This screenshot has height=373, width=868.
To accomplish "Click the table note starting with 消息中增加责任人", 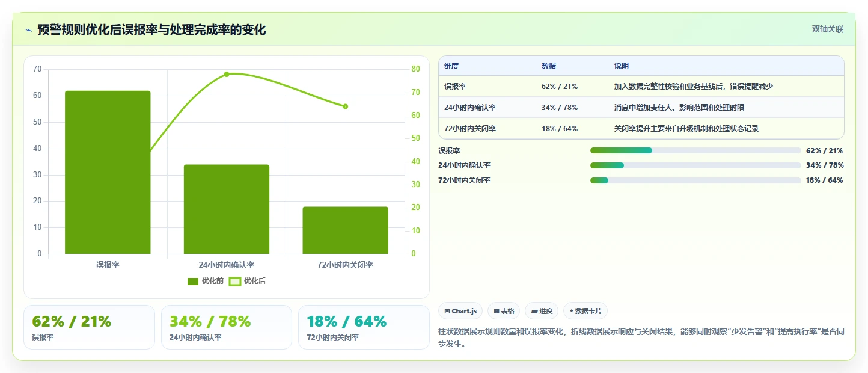I will tap(679, 108).
